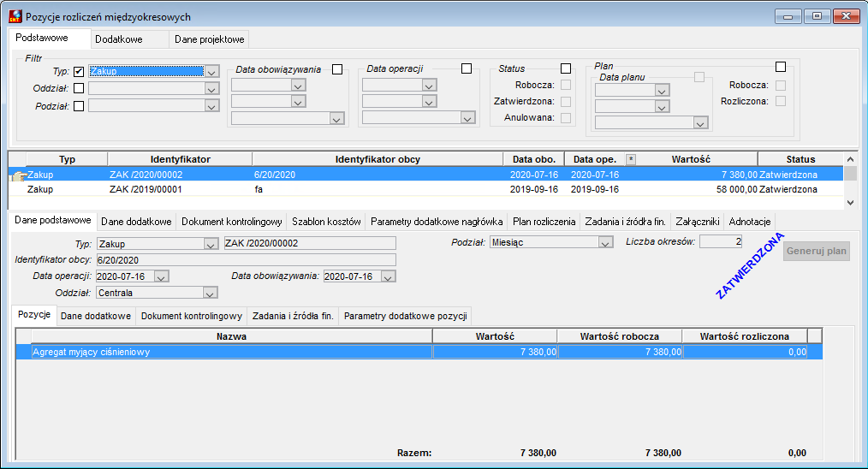Open the detail Typ Zakup dropdown
The image size is (868, 469).
(211, 244)
